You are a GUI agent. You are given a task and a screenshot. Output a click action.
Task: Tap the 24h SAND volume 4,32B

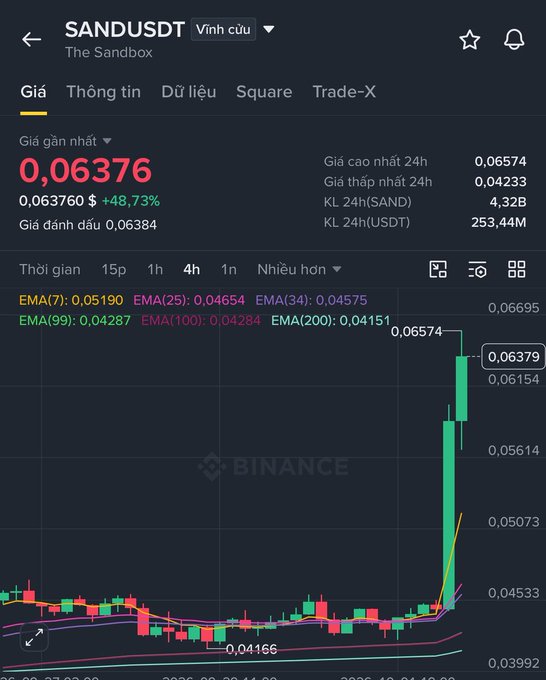click(x=508, y=202)
